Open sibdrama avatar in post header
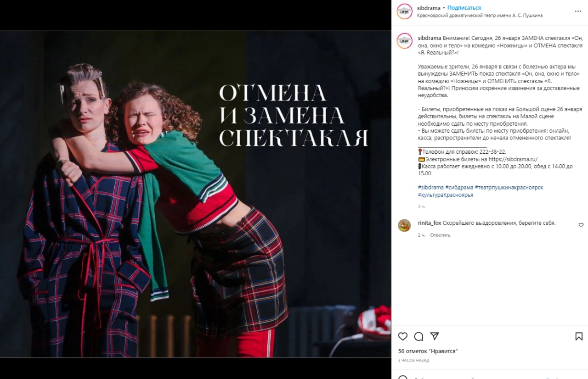588x379 pixels. 405,11
